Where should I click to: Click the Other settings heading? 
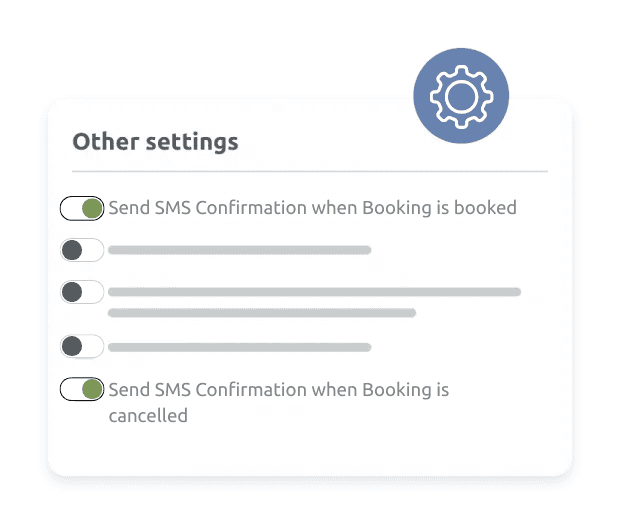(155, 141)
